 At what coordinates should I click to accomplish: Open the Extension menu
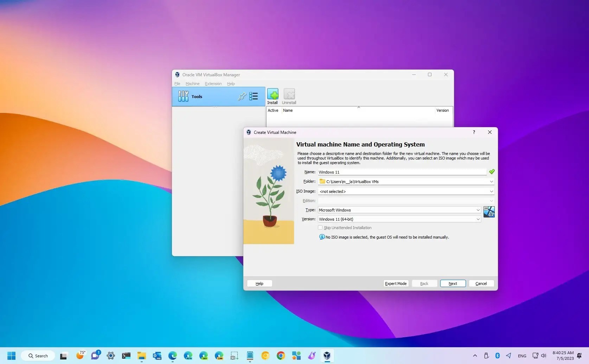coord(213,84)
